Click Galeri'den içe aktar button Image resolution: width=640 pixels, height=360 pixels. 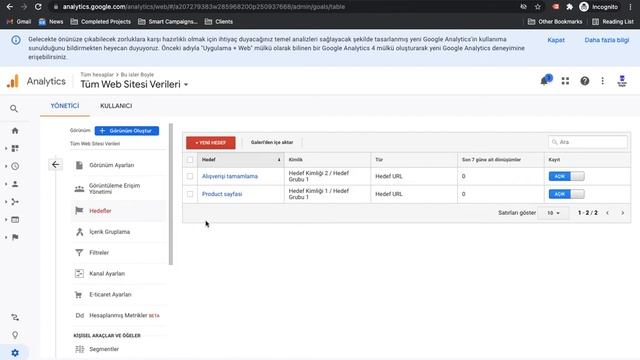tap(272, 142)
